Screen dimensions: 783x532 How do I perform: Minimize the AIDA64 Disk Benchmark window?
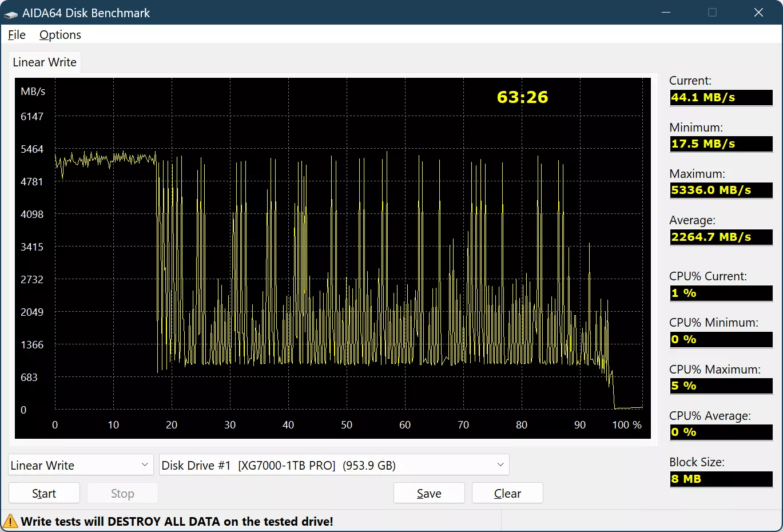click(x=666, y=13)
